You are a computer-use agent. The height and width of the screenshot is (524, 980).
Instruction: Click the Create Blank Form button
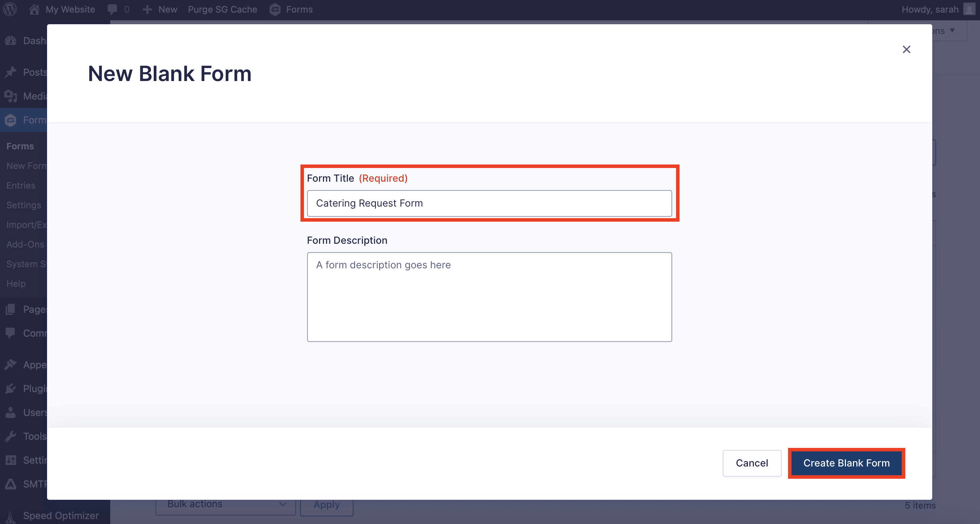click(x=846, y=463)
